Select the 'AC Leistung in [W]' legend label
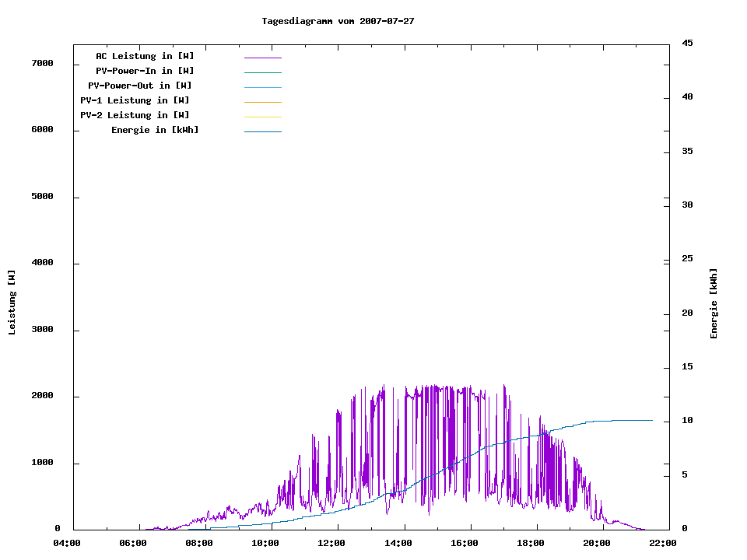The height and width of the screenshot is (560, 747). click(145, 56)
